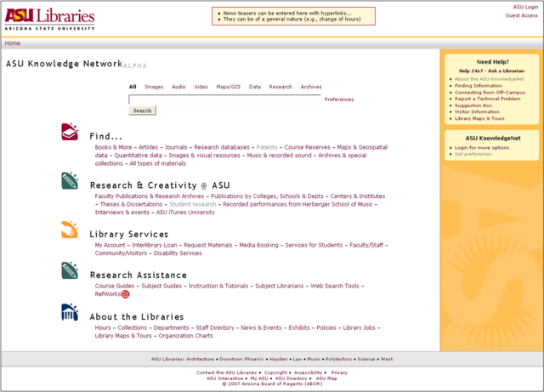544x392 pixels.
Task: Open search Preferences link
Action: tap(339, 99)
